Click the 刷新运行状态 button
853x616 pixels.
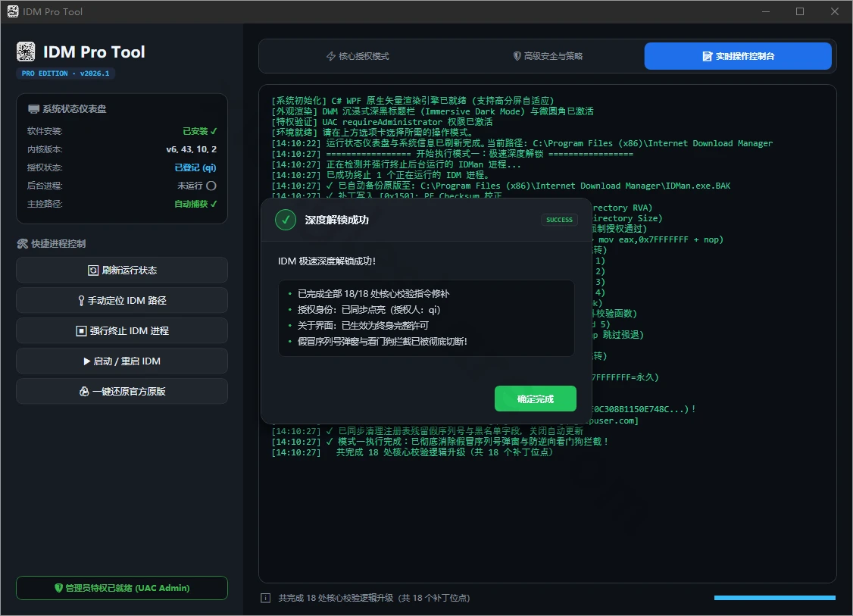point(122,270)
